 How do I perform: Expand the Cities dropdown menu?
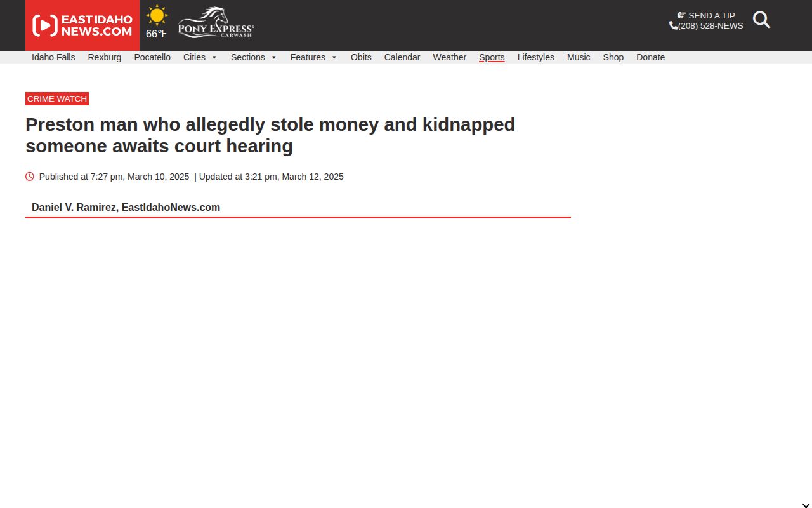click(200, 57)
